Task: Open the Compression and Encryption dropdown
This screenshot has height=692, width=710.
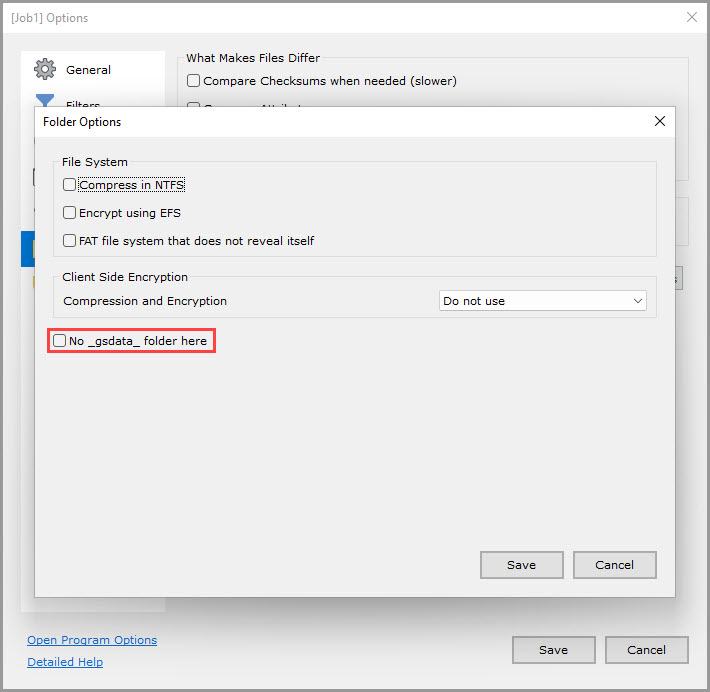Action: (542, 301)
